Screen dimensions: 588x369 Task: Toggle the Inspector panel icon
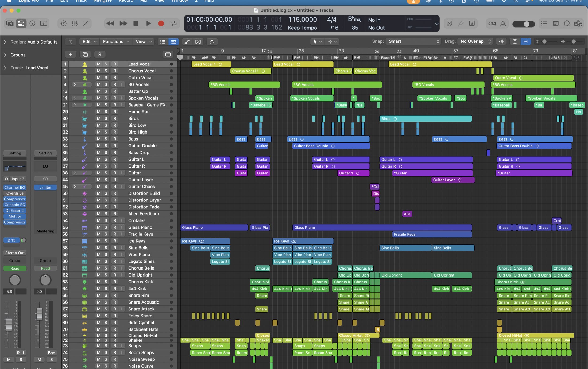(21, 24)
